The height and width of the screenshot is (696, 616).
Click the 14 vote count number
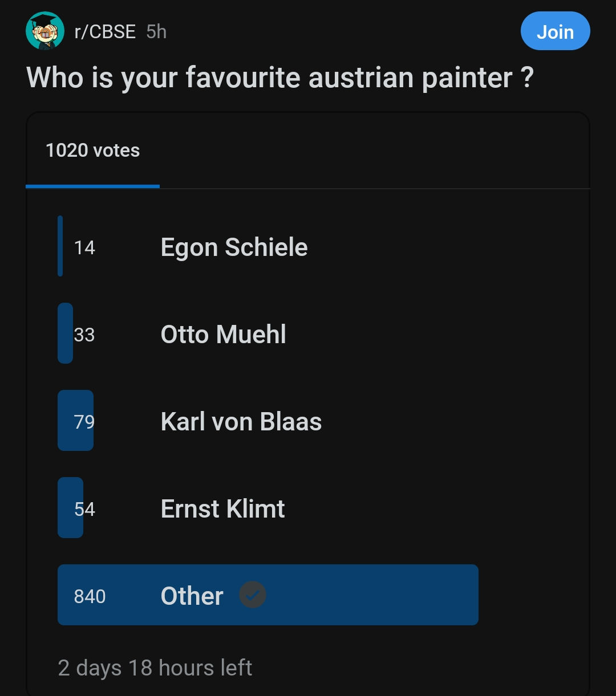point(84,248)
